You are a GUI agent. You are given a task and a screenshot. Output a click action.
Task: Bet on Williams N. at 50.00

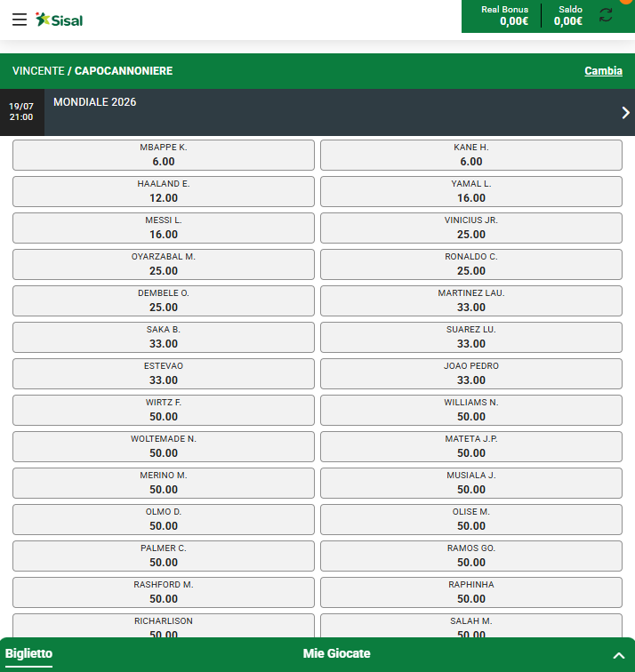[471, 410]
